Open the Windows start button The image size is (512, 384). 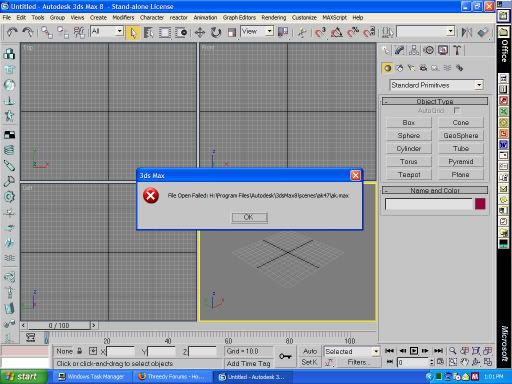coord(22,377)
